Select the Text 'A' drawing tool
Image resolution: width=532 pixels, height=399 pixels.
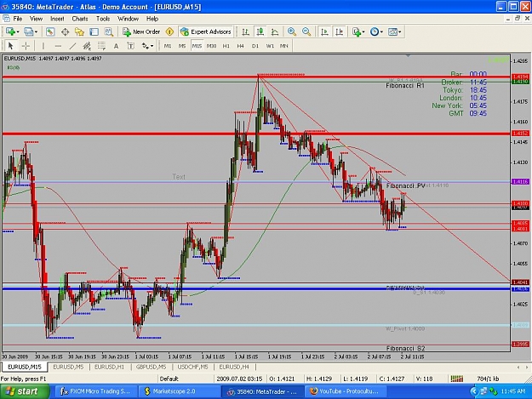(116, 46)
